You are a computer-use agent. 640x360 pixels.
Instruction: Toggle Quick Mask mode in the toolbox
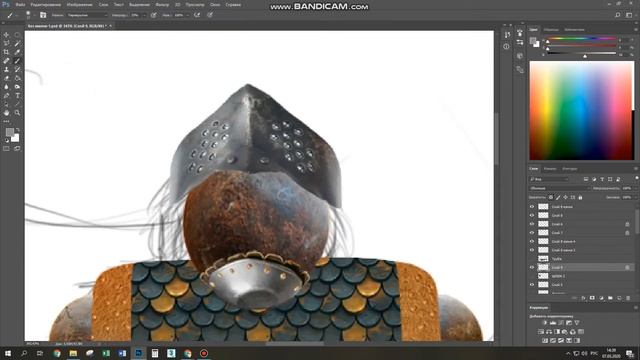tap(6, 149)
